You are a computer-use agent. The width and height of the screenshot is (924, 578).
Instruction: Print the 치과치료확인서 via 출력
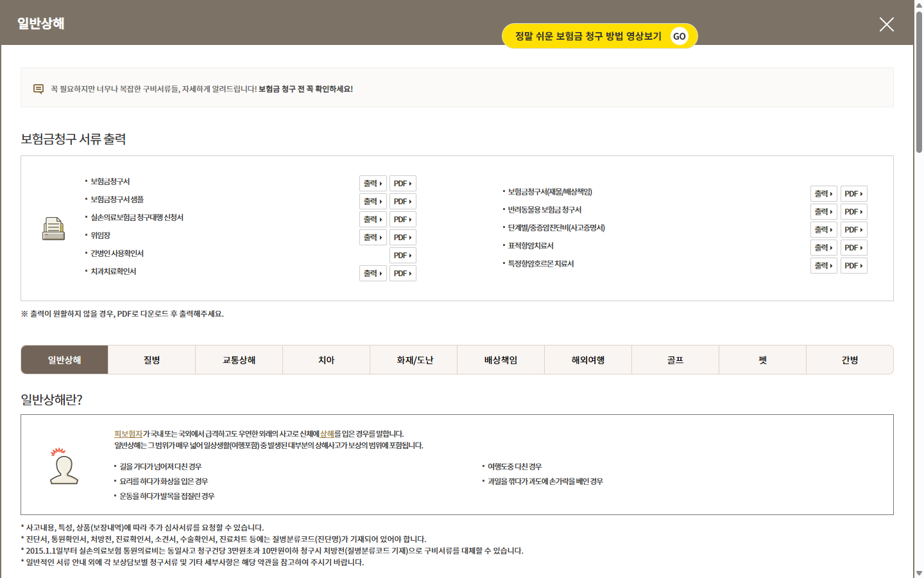pos(373,274)
